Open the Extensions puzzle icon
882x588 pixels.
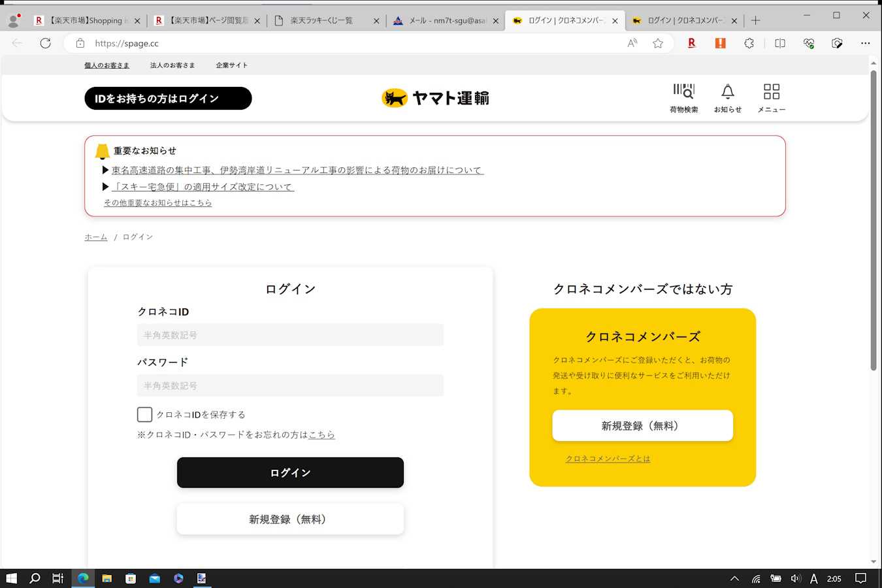[x=749, y=43]
